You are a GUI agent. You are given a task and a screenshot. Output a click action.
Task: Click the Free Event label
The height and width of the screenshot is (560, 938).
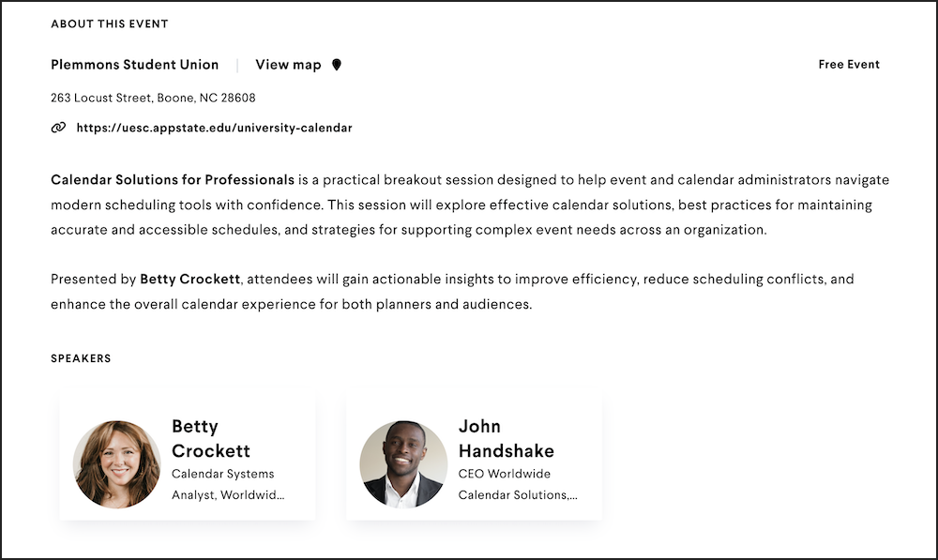(x=848, y=64)
